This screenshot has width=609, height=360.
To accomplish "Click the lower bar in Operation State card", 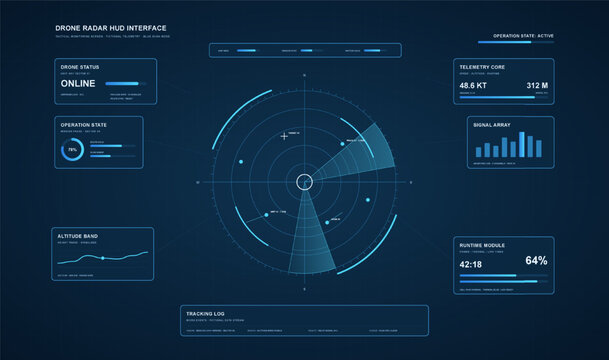I will point(113,156).
